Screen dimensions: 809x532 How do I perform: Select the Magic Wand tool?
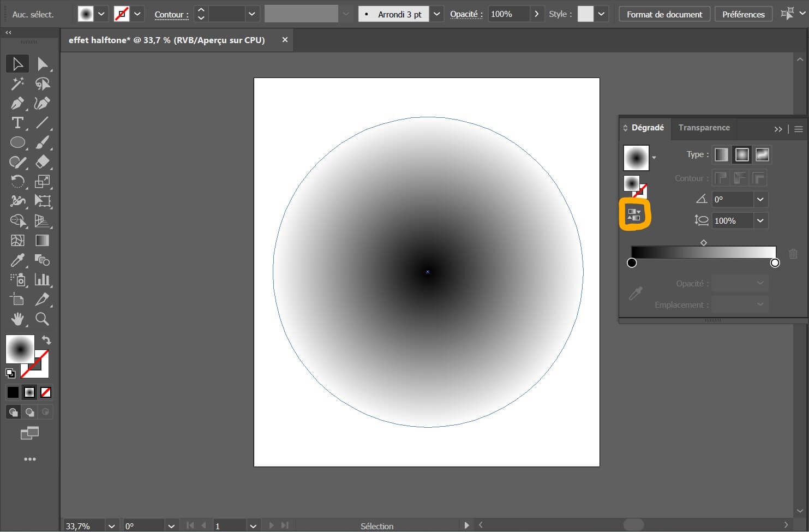pos(17,83)
